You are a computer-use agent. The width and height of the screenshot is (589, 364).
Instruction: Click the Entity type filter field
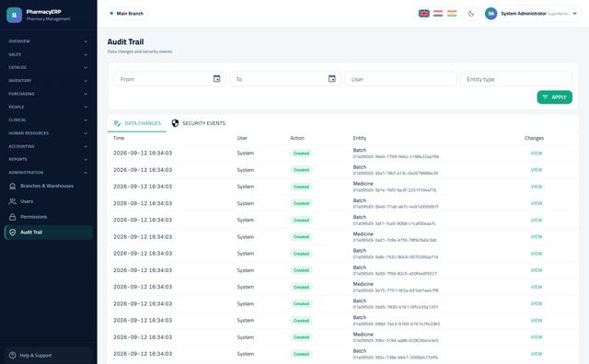[x=516, y=79]
